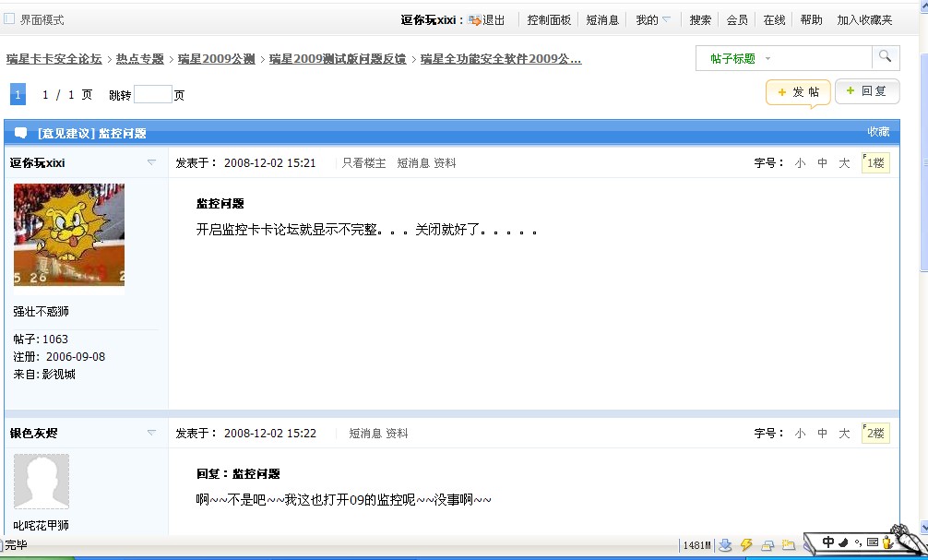Click the yellow figure settings icon on IME bar
Viewport: 928px width, 560px height.
click(886, 542)
